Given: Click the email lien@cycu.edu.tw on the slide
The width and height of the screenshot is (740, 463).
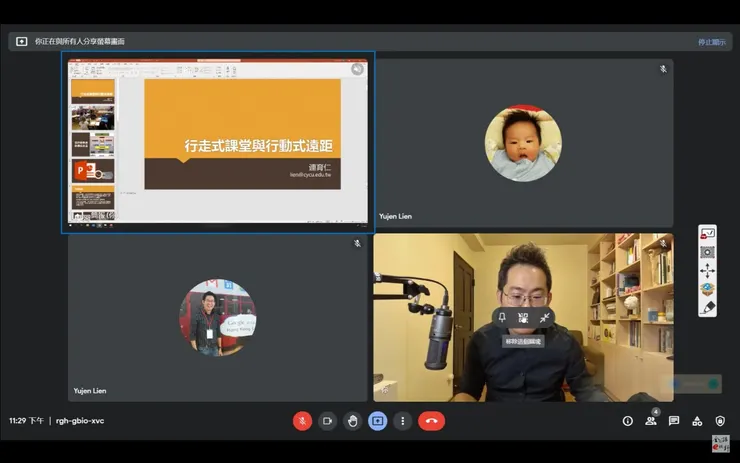Looking at the screenshot, I should (x=310, y=175).
